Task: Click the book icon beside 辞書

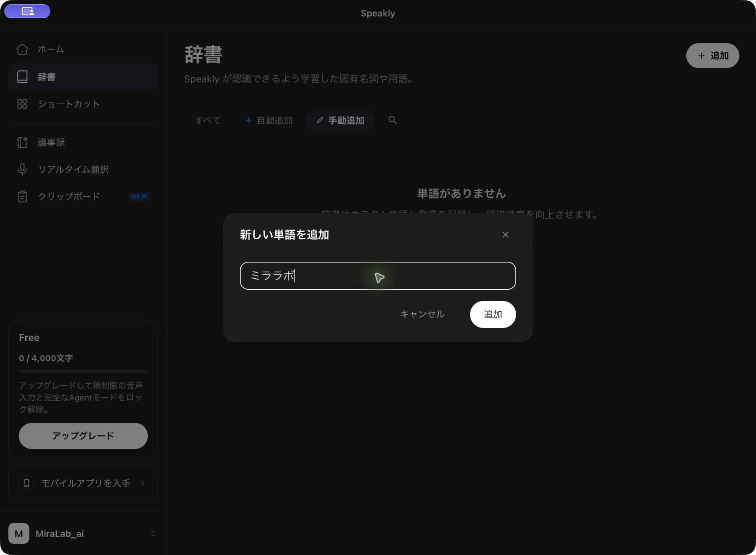Action: pos(22,77)
